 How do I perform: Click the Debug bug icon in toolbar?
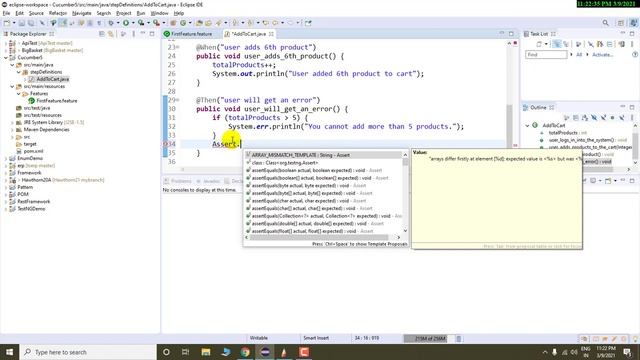111,23
